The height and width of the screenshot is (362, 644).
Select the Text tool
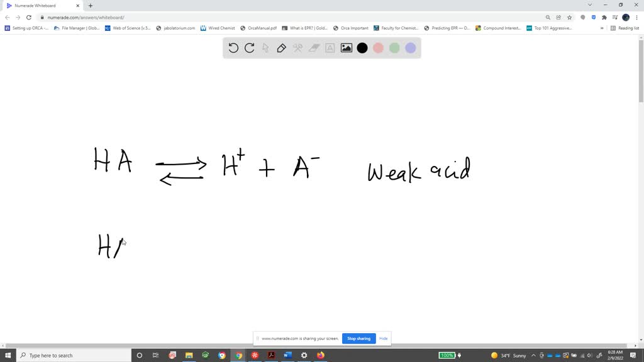pos(330,48)
